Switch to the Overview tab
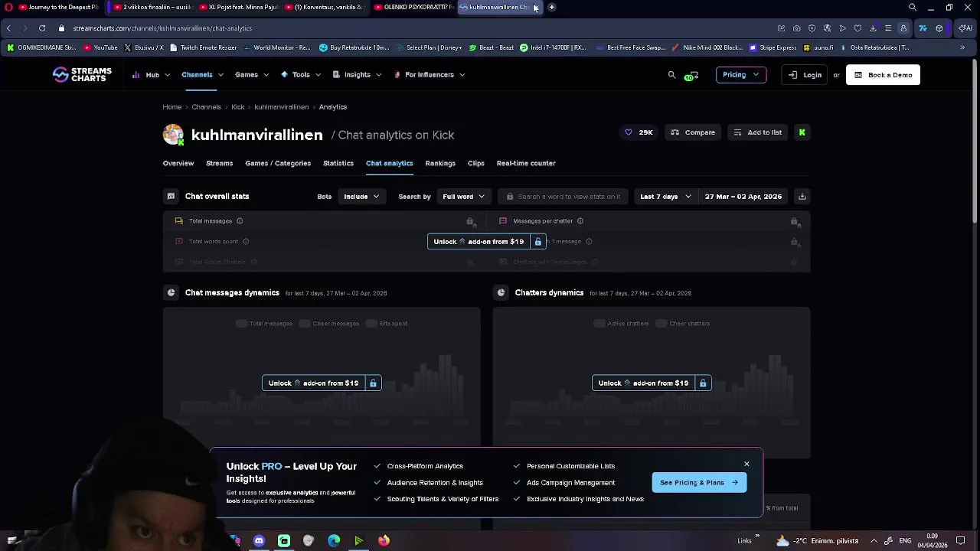The image size is (980, 551). (x=178, y=163)
